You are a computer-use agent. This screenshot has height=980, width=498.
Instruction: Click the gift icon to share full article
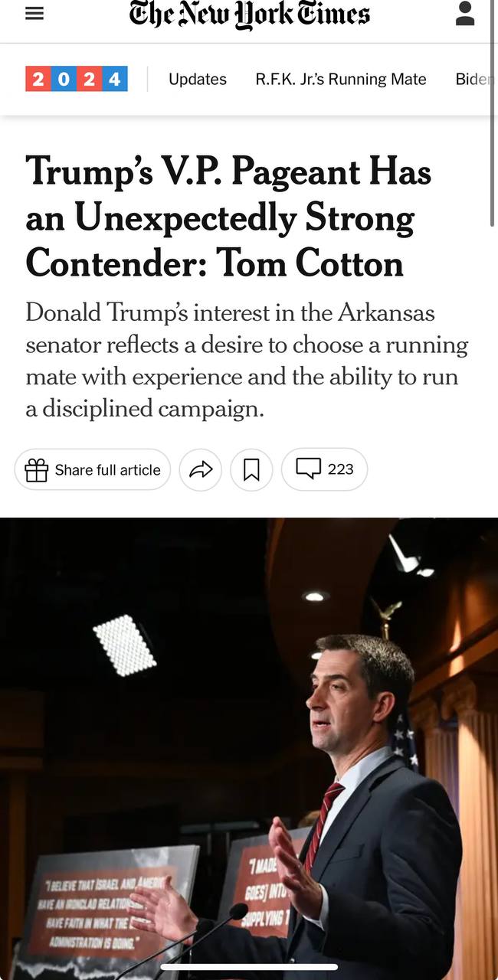point(36,470)
